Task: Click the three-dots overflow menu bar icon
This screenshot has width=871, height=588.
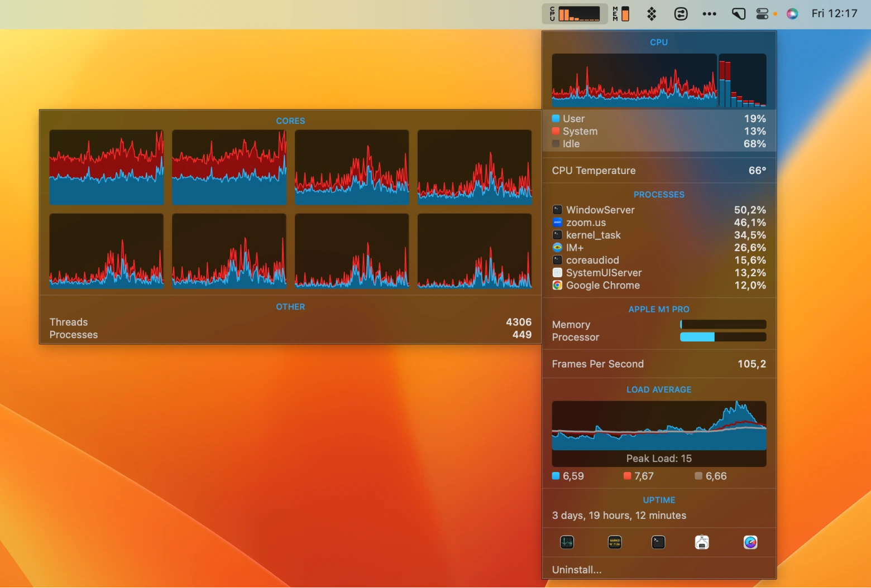Action: click(x=709, y=14)
